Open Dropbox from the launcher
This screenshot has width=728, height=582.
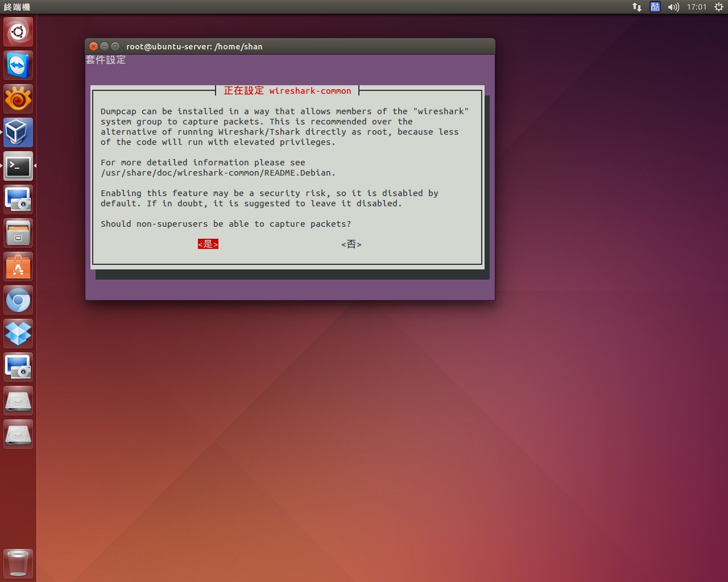coord(18,334)
